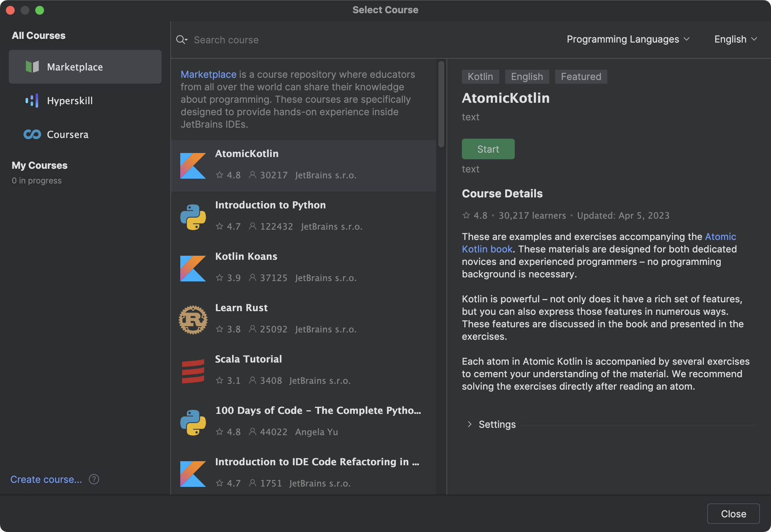
Task: Open the Create course help icon
Action: click(x=94, y=479)
